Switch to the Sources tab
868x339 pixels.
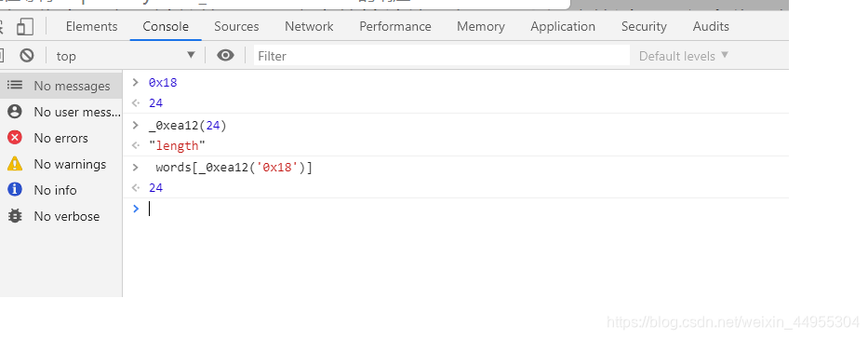click(236, 27)
